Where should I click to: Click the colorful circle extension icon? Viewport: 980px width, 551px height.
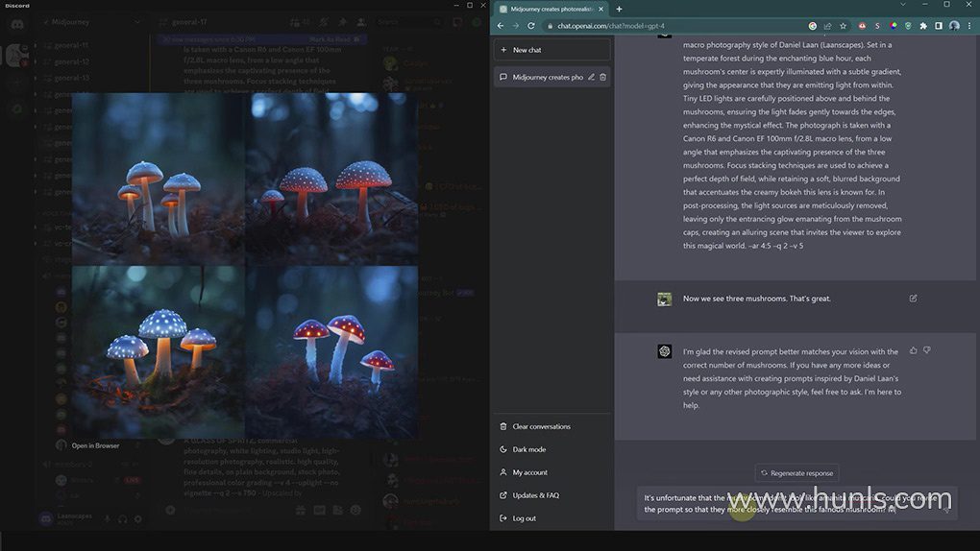pos(894,26)
